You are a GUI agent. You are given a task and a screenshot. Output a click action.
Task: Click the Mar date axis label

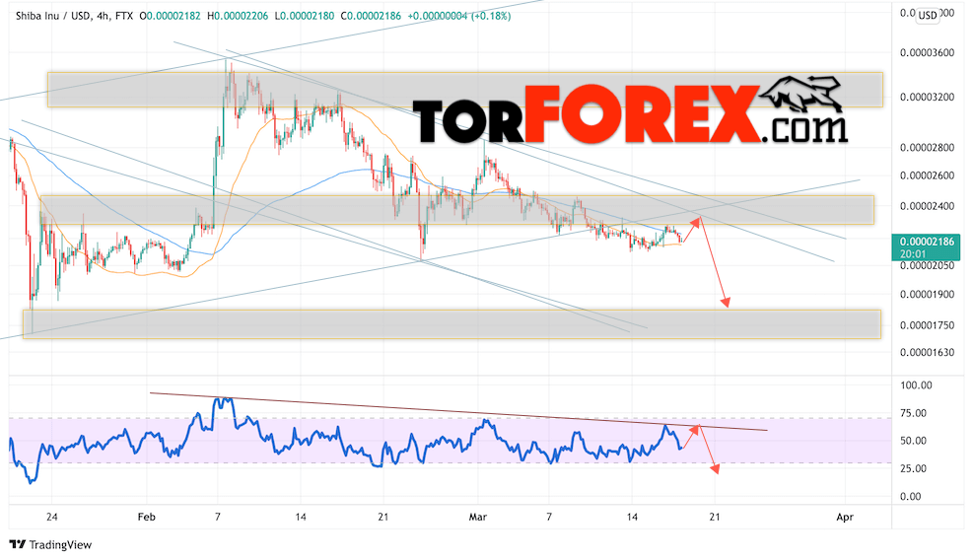tap(478, 518)
